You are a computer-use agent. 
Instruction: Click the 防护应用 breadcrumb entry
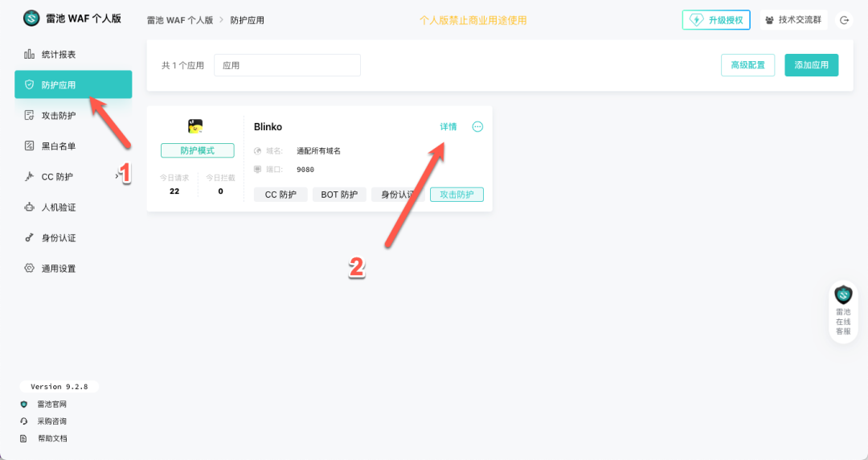pyautogui.click(x=247, y=20)
